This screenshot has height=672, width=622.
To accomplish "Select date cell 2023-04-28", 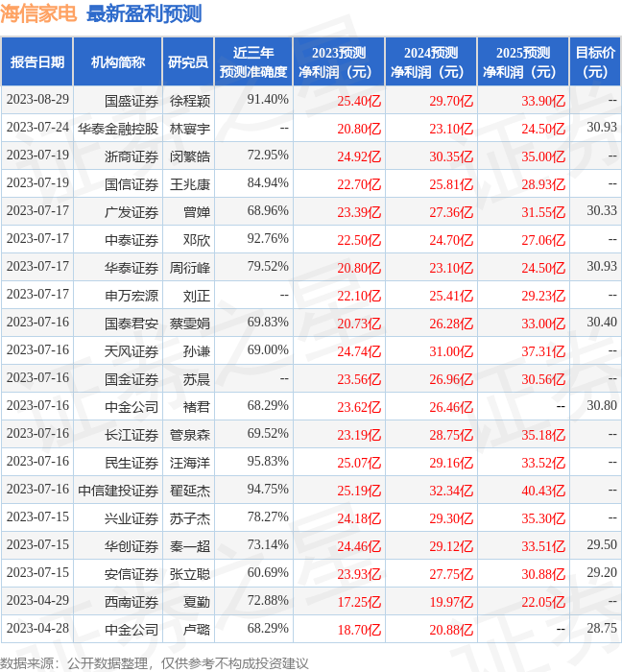I will [37, 629].
